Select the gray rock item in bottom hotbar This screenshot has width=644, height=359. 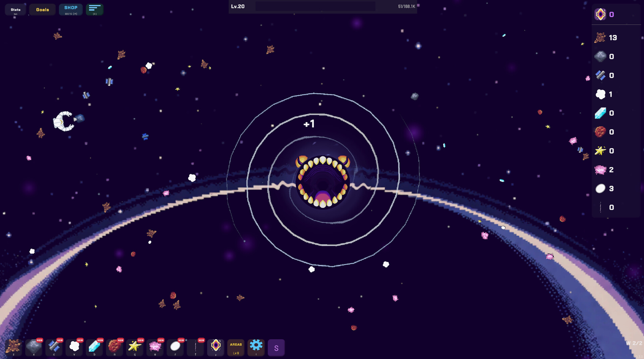(x=34, y=347)
